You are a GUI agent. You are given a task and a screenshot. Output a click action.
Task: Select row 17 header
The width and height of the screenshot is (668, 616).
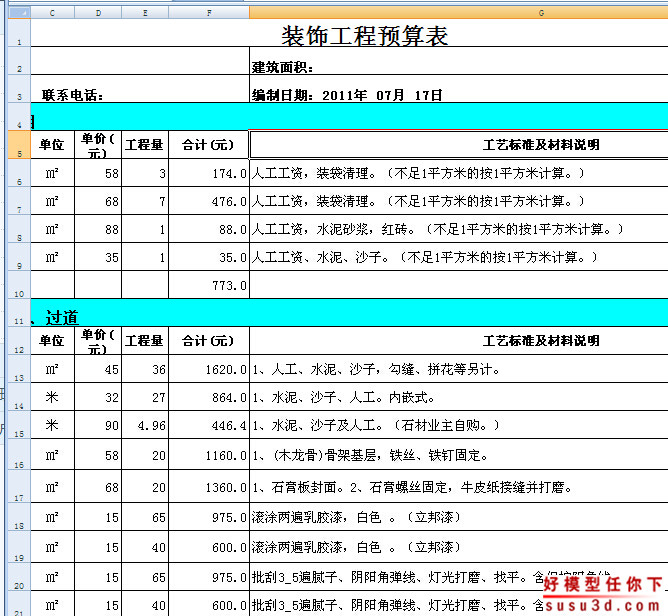point(19,486)
